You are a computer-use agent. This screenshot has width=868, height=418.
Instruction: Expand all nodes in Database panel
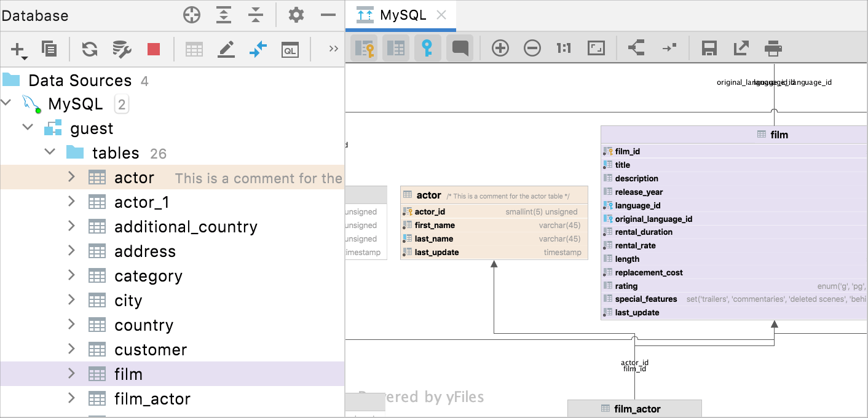pos(224,15)
